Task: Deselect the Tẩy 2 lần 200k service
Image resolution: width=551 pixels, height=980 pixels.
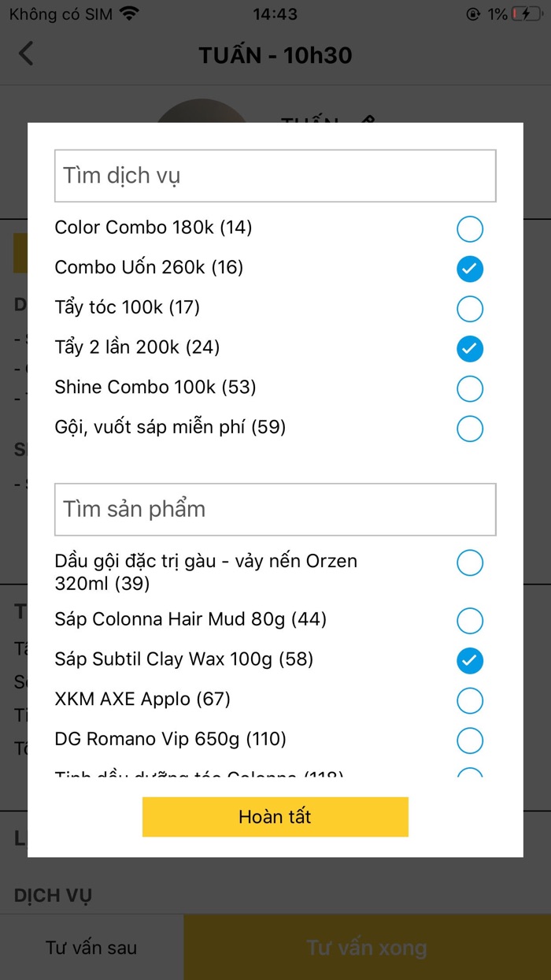Action: coord(469,348)
